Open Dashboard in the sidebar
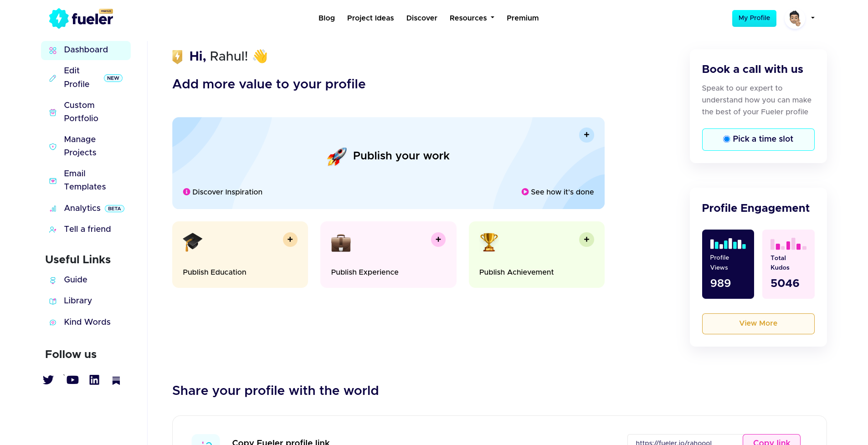 [86, 50]
